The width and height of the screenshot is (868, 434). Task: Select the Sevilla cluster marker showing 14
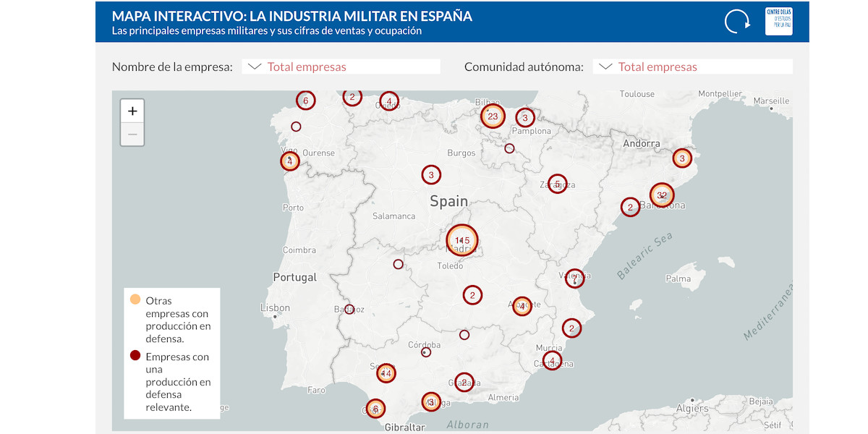pyautogui.click(x=386, y=373)
